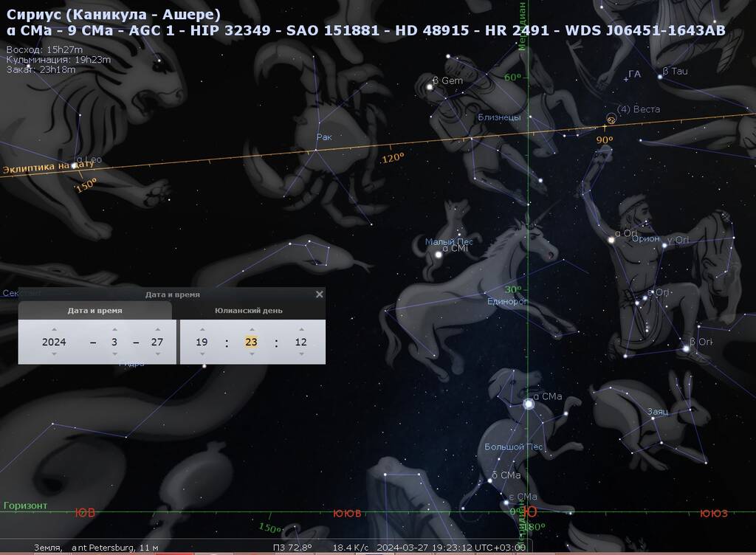Decrease the minutes value 23

click(252, 354)
